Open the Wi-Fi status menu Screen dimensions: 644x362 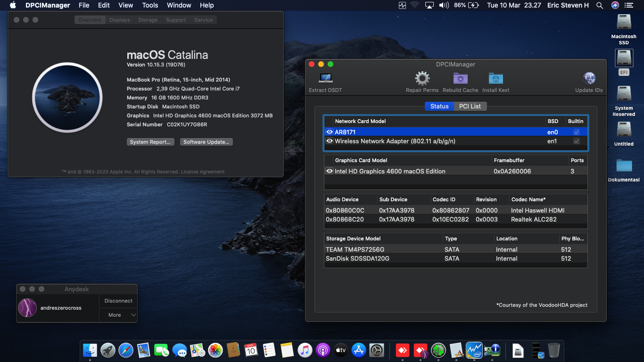tap(414, 5)
